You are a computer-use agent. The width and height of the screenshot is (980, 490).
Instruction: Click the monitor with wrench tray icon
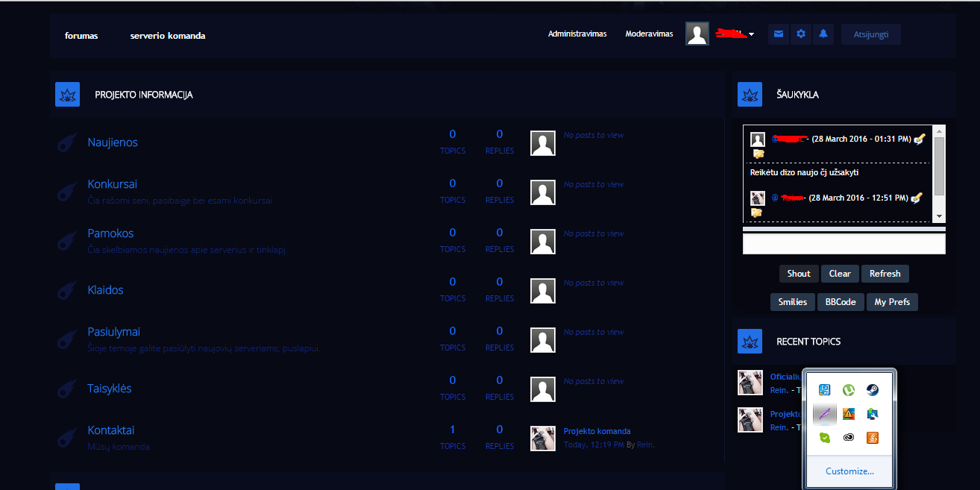tap(872, 414)
